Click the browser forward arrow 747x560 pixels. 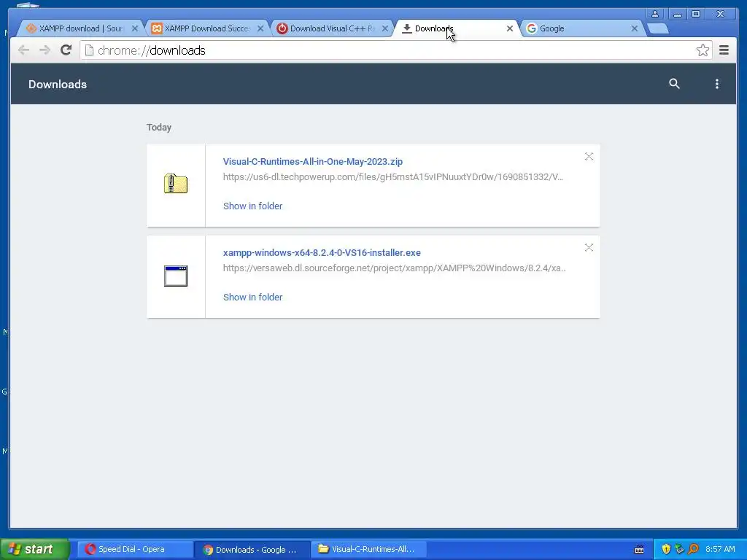pyautogui.click(x=44, y=50)
